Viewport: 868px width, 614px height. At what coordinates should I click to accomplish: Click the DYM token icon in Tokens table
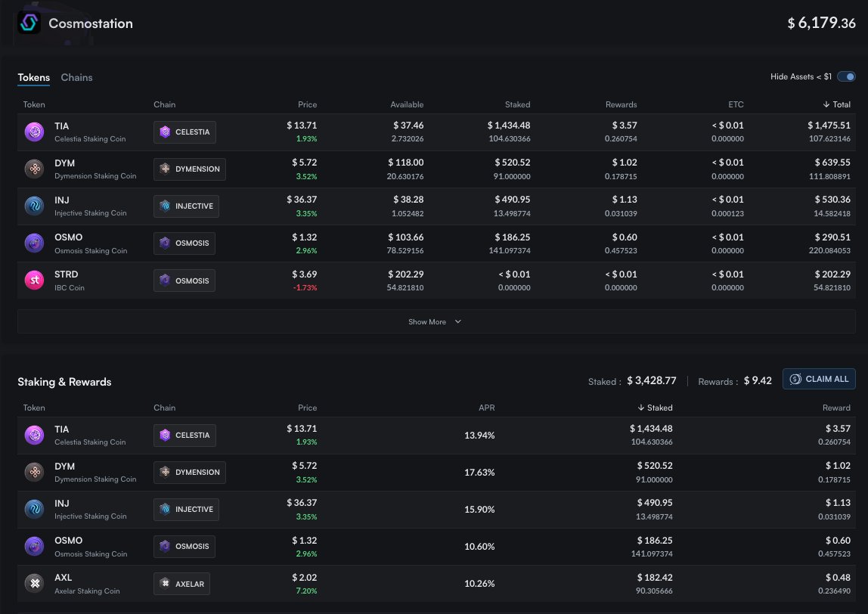[34, 169]
